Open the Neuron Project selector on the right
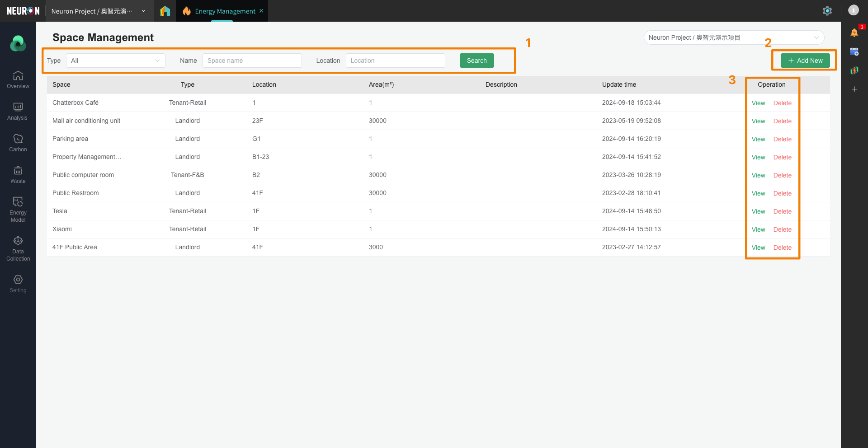868x448 pixels. tap(733, 37)
